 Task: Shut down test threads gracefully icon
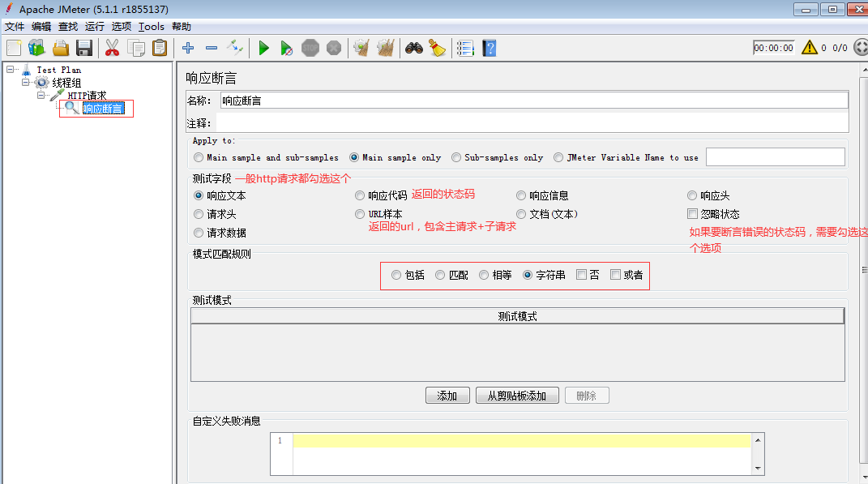click(x=334, y=48)
